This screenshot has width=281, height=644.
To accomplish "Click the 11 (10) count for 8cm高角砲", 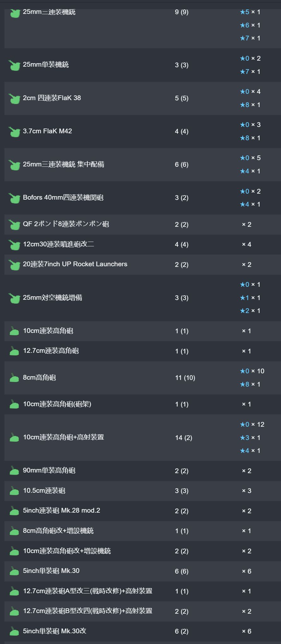I will click(x=185, y=378).
